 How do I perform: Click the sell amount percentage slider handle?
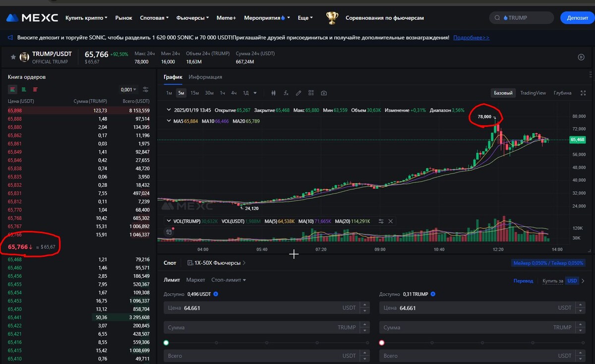(382, 343)
